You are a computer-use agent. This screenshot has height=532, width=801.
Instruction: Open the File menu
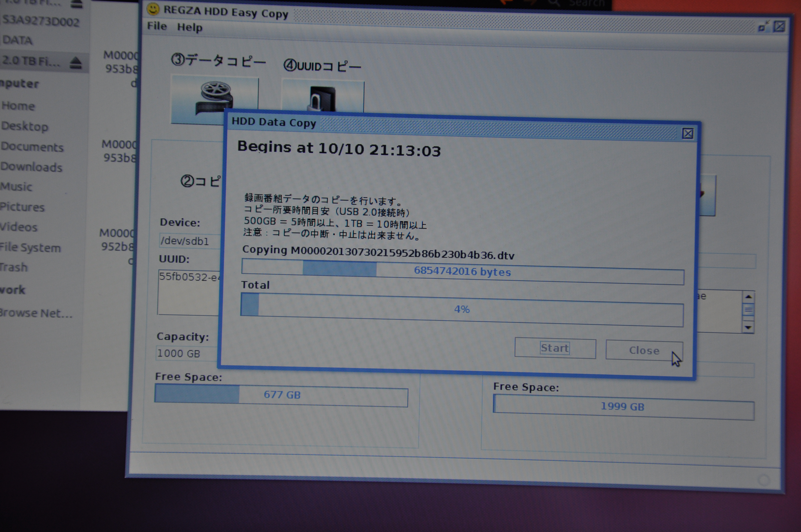pyautogui.click(x=157, y=26)
